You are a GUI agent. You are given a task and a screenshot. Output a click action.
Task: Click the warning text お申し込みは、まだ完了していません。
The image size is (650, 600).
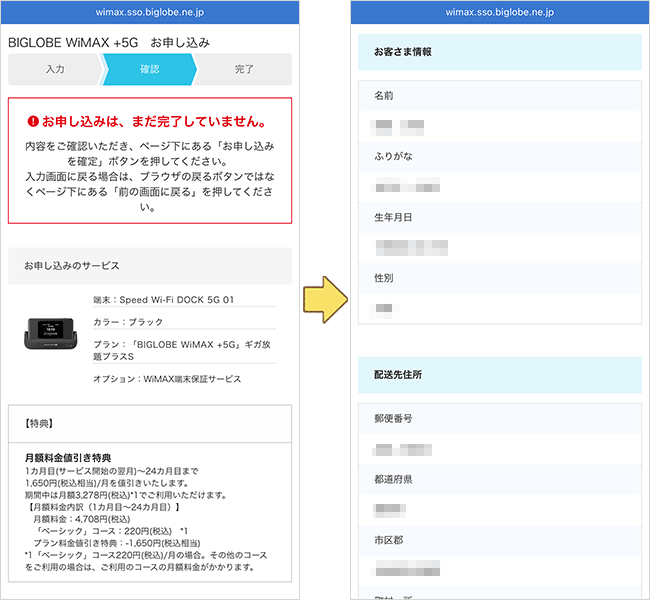[x=155, y=121]
